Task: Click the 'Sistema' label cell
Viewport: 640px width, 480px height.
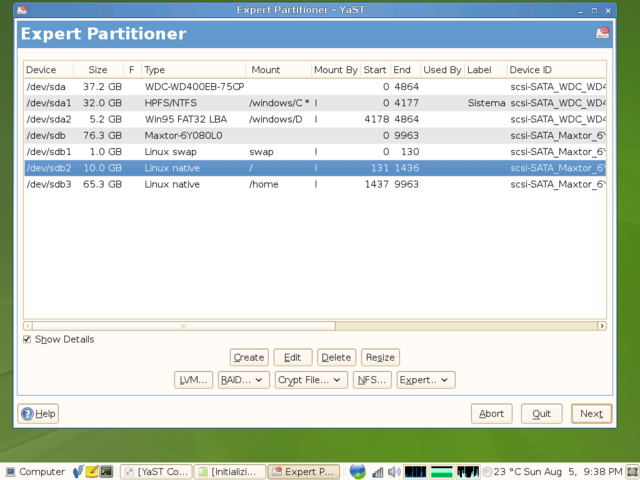Action: [487, 103]
